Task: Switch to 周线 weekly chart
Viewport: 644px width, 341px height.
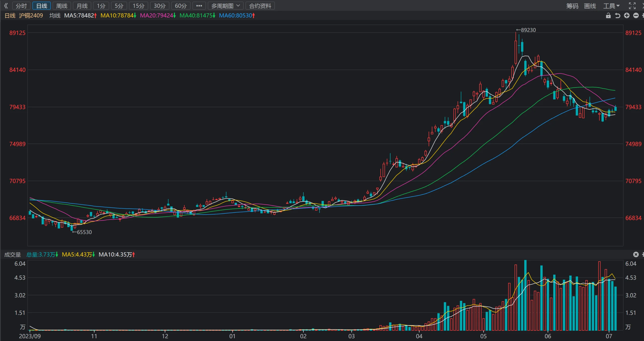Action: point(62,6)
